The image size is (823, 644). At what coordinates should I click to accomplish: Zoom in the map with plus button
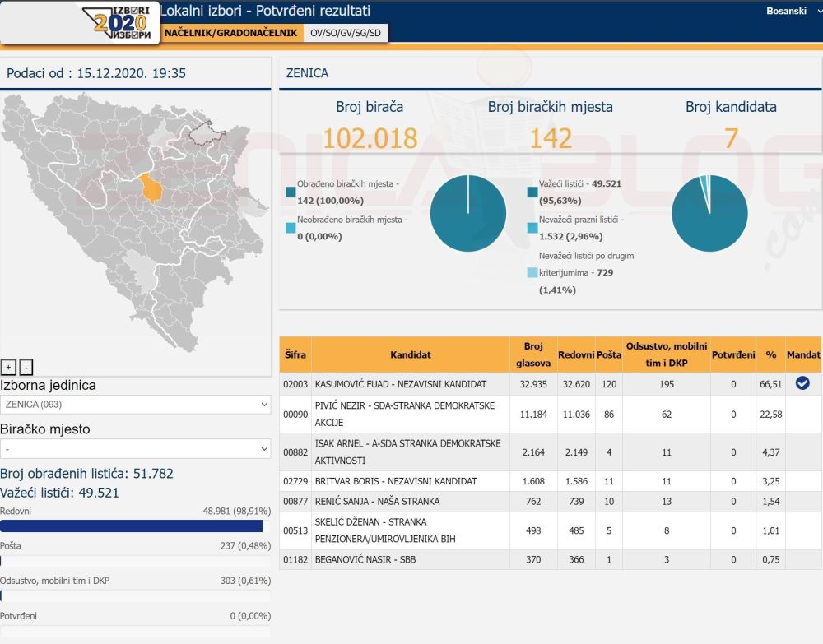point(9,368)
